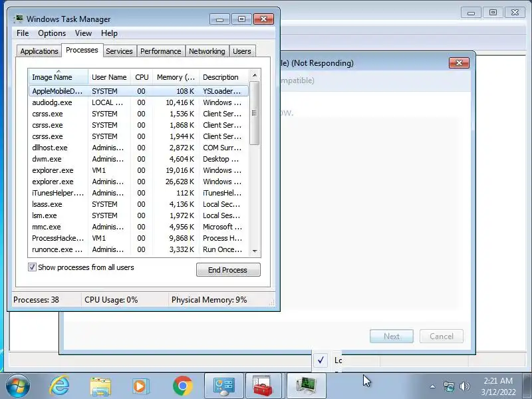The width and height of the screenshot is (532, 399).
Task: Click the check mark icon above taskbar
Action: pos(321,360)
